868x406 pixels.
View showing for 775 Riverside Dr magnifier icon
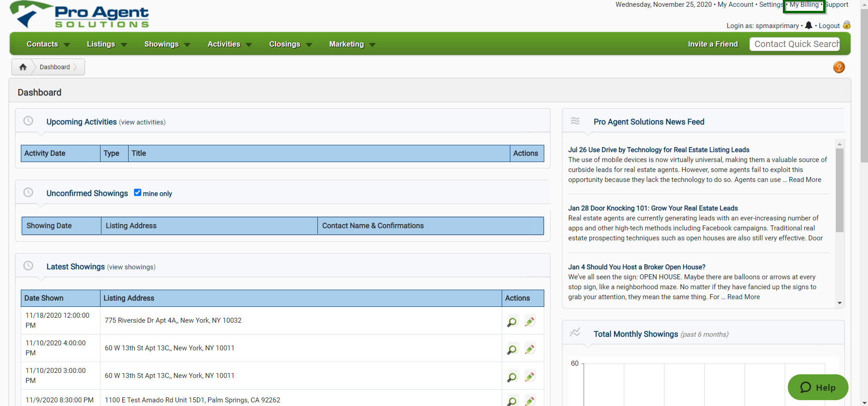coord(512,322)
